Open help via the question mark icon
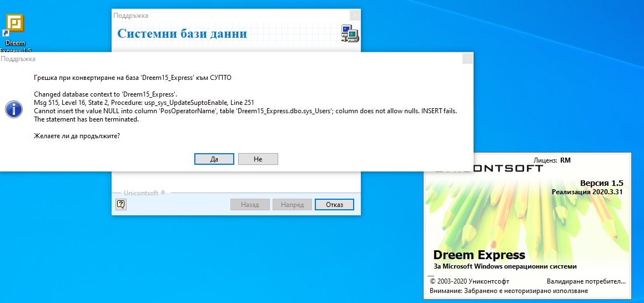 point(122,204)
